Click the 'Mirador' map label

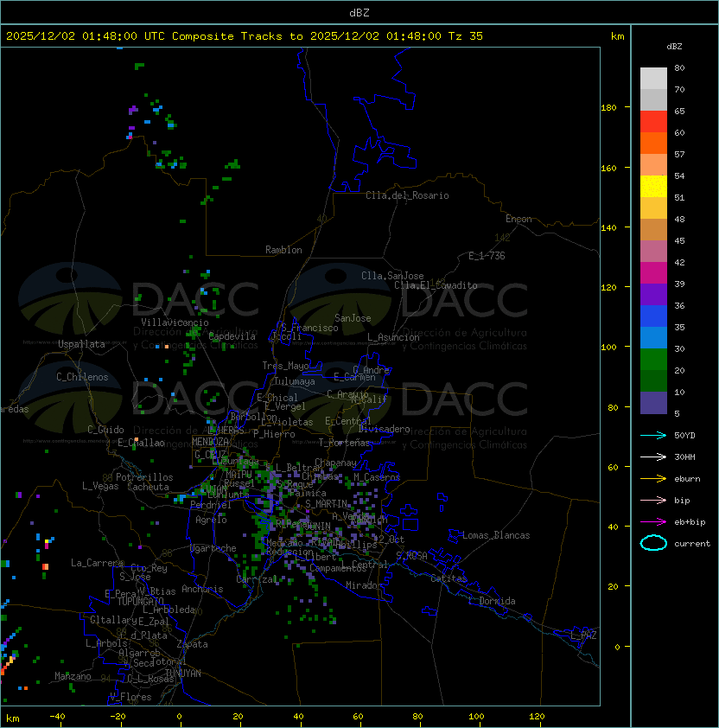364,585
